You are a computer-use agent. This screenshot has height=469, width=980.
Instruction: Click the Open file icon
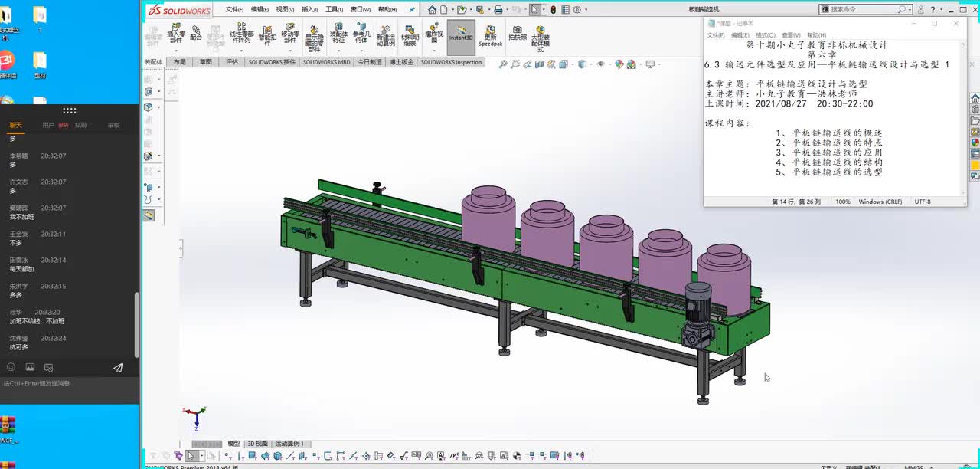coord(461,10)
